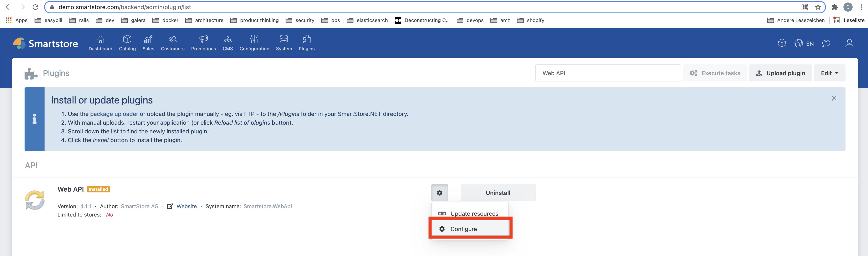Image resolution: width=868 pixels, height=256 pixels.
Task: Click the author name SmartStore AG
Action: 139,206
